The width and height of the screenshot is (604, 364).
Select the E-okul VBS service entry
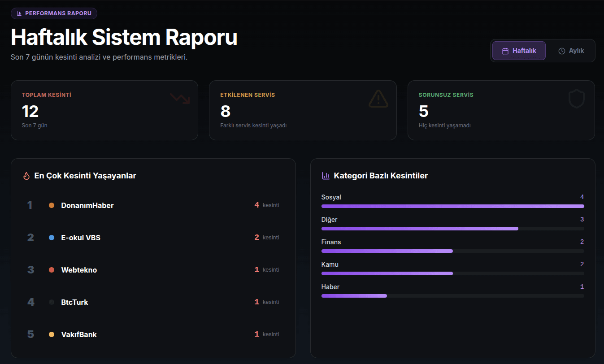click(81, 238)
